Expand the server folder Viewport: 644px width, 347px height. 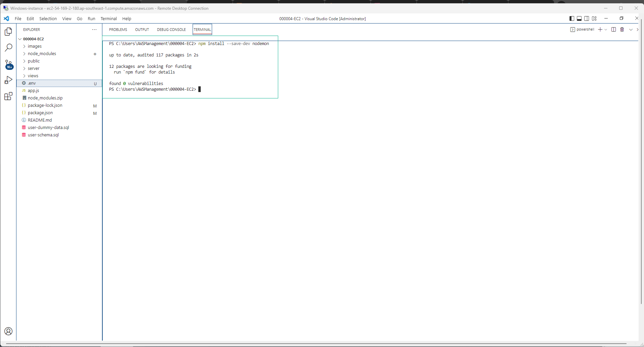pos(24,69)
